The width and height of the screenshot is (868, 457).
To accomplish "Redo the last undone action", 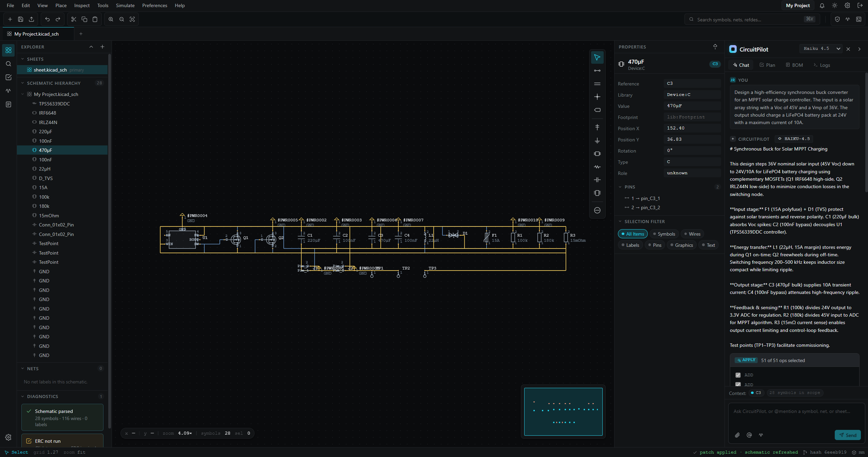I will (x=58, y=19).
